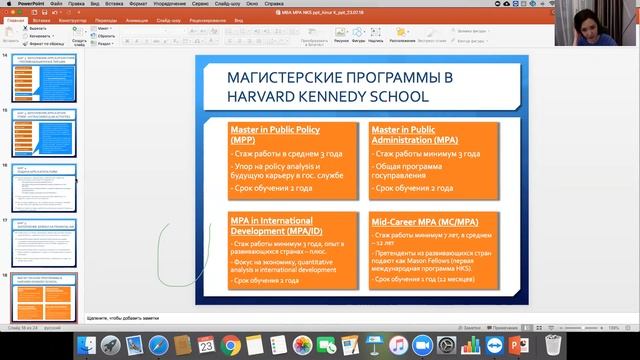
Task: Switch to slide sorter grid view
Action: coord(539,328)
